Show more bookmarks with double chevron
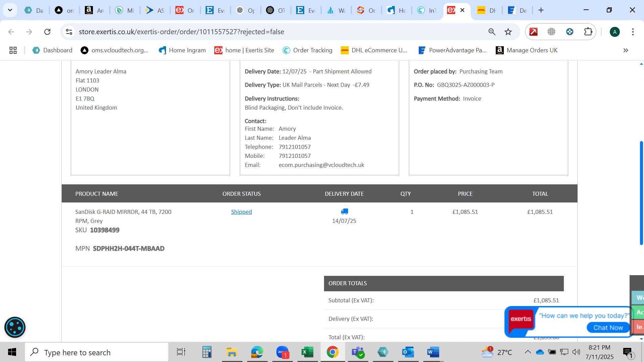This screenshot has height=362, width=644. (x=626, y=50)
